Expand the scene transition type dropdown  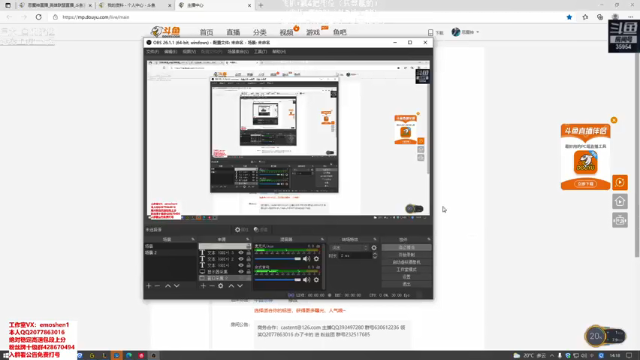(349, 248)
